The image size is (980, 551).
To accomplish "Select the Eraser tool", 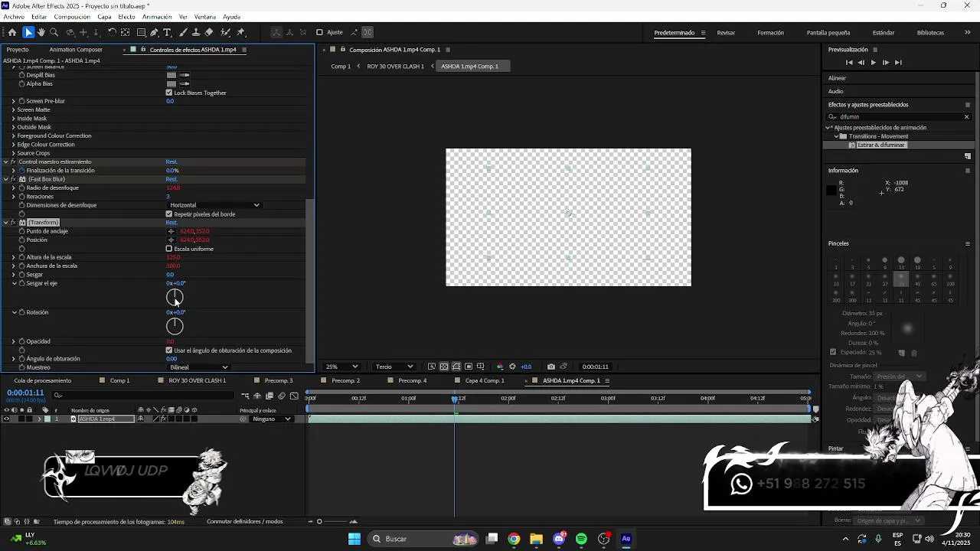I will point(209,32).
